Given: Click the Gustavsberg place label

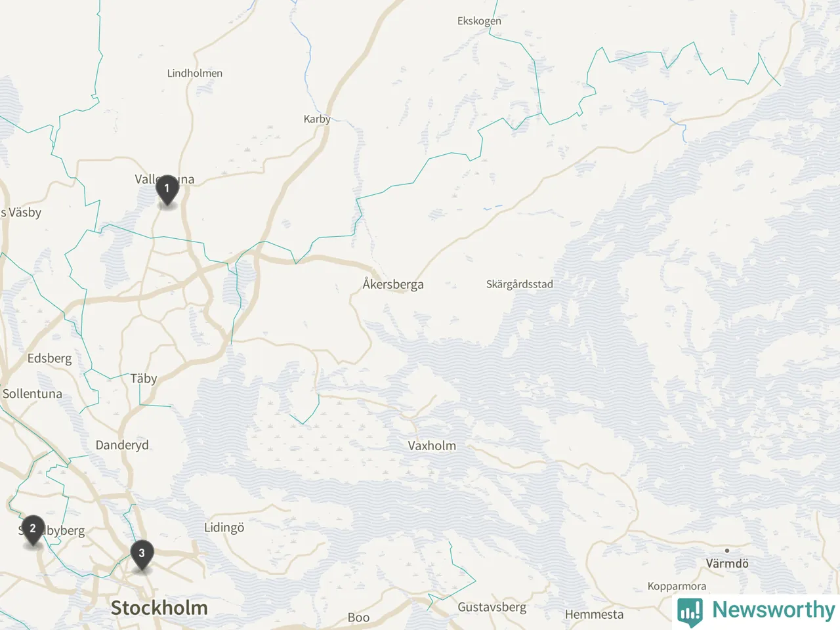Looking at the screenshot, I should (492, 607).
